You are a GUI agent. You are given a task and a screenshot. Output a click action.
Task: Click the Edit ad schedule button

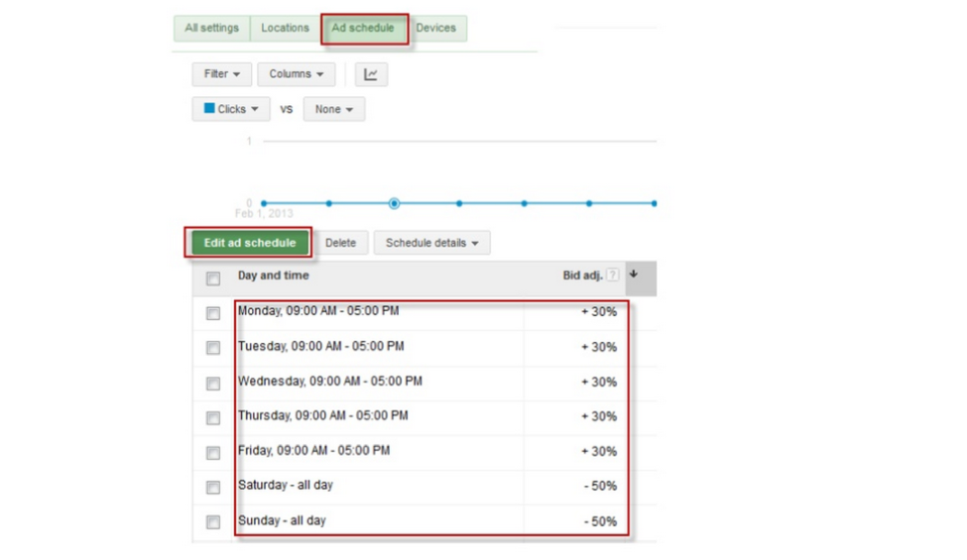click(x=250, y=243)
